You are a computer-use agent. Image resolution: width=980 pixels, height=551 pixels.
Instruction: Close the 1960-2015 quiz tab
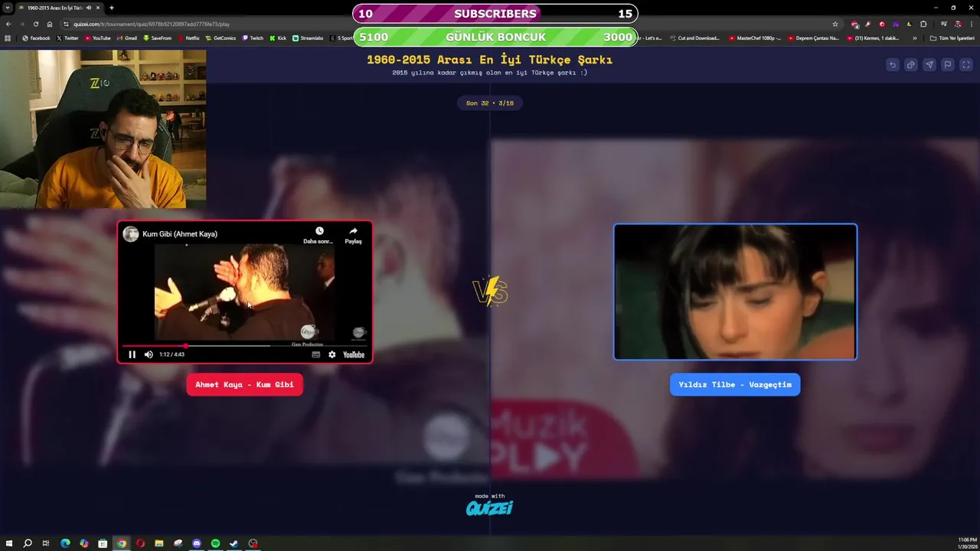[x=99, y=8]
